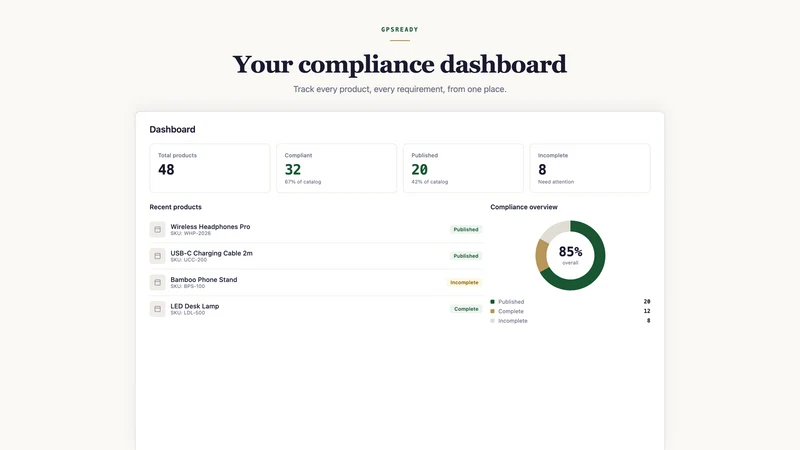This screenshot has height=450, width=800.
Task: Select the USB-C Charging Cable 2m name
Action: (x=211, y=253)
